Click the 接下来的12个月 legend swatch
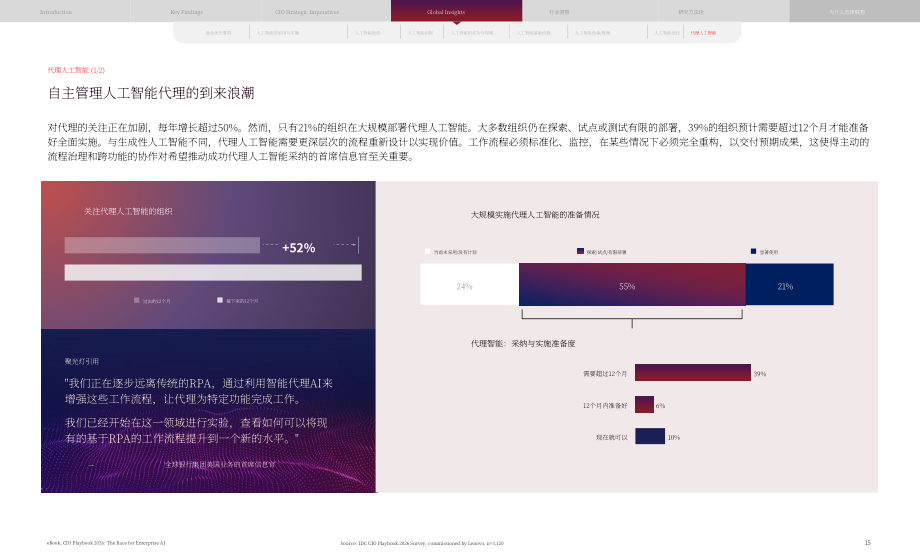This screenshot has height=559, width=920. pos(220,300)
